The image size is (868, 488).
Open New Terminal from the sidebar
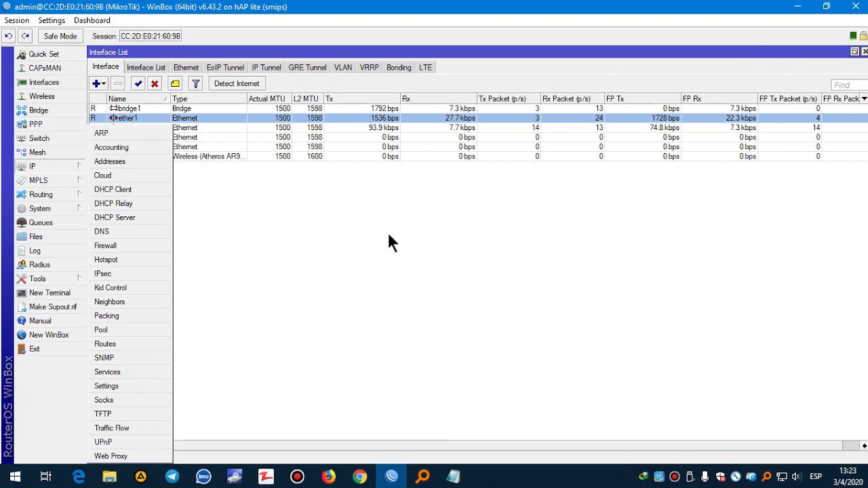coord(50,293)
